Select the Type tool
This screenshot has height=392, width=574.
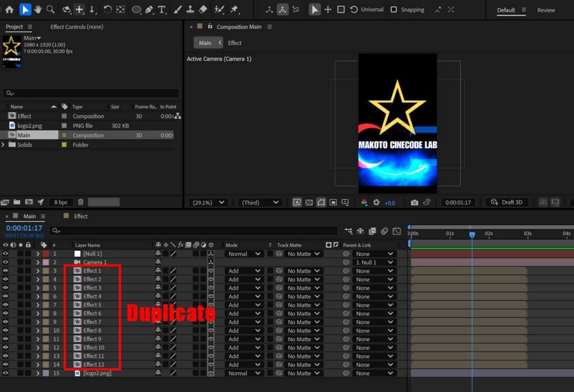tap(162, 10)
